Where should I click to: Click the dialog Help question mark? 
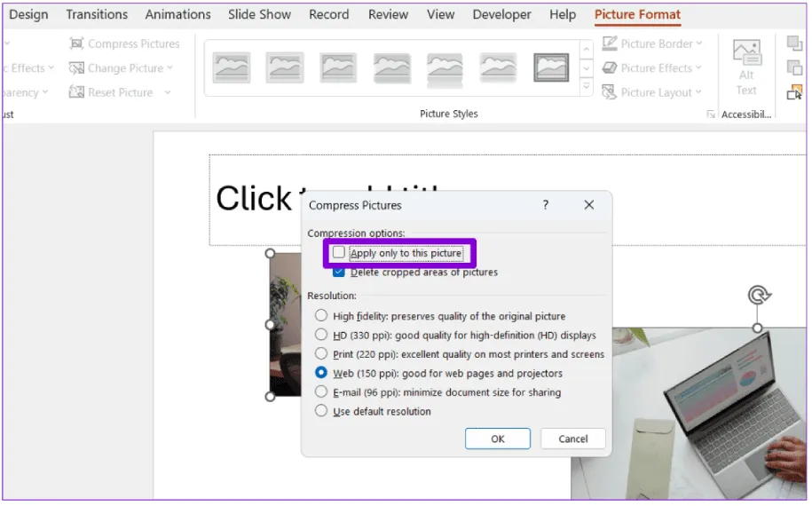tap(546, 205)
